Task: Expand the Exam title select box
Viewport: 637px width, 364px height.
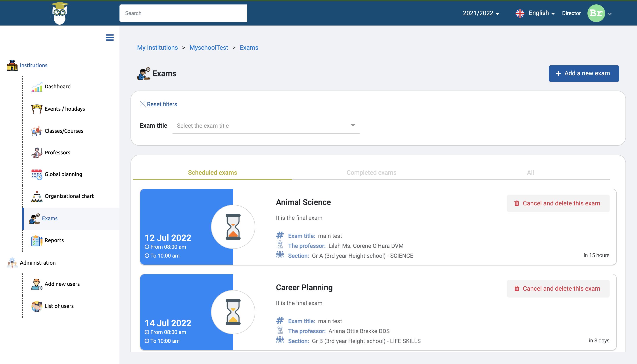Action: (x=266, y=125)
